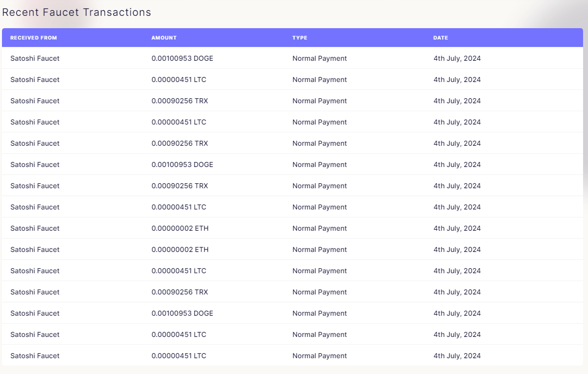This screenshot has width=588, height=374.
Task: Click the 4th July, 2024 date in upper ETH row
Action: pos(457,229)
